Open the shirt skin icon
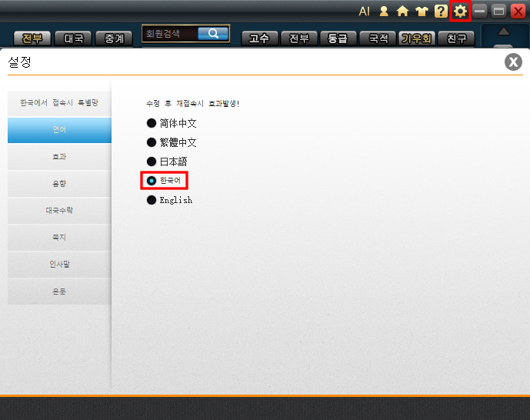Image resolution: width=530 pixels, height=420 pixels. pos(422,12)
